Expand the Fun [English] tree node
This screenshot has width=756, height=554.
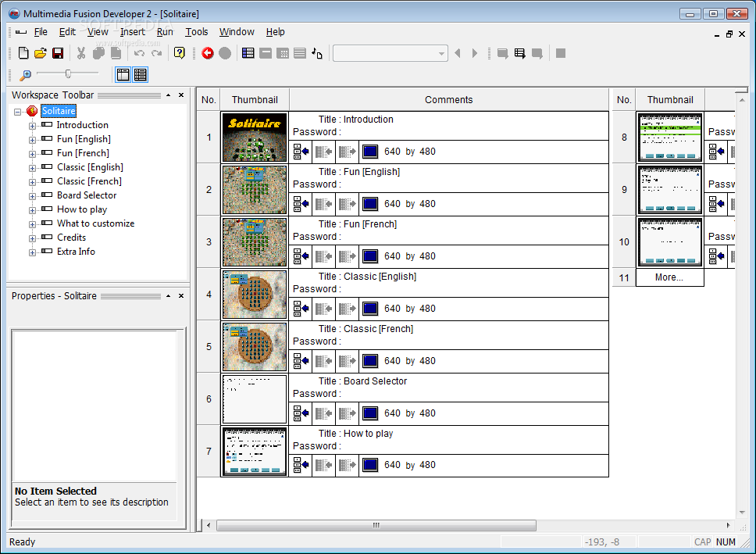click(x=32, y=140)
